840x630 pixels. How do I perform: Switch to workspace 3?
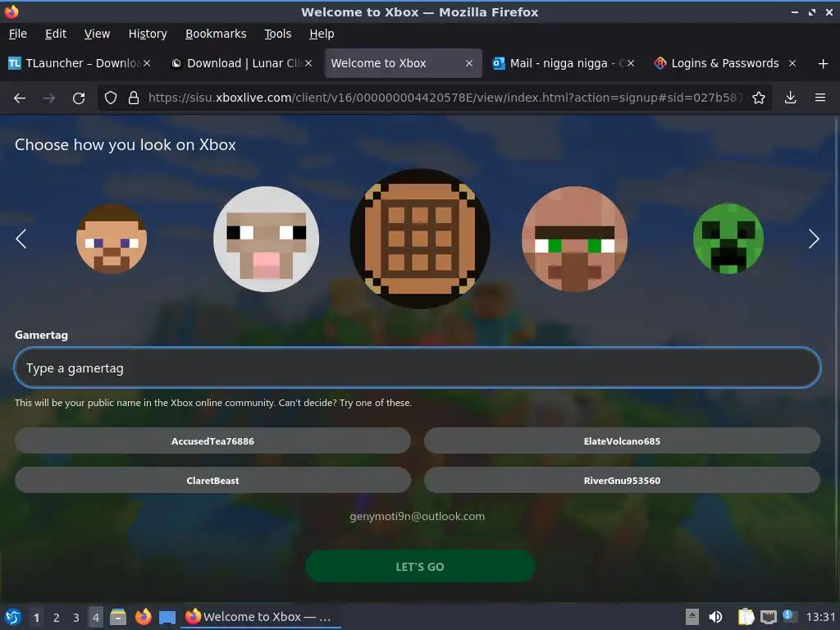76,618
